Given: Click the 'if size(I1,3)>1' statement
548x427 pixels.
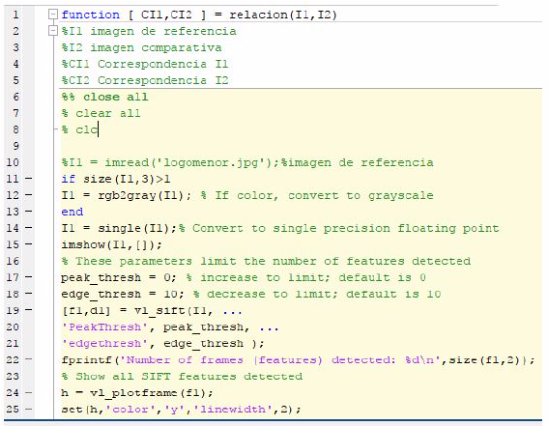Looking at the screenshot, I should [116, 179].
